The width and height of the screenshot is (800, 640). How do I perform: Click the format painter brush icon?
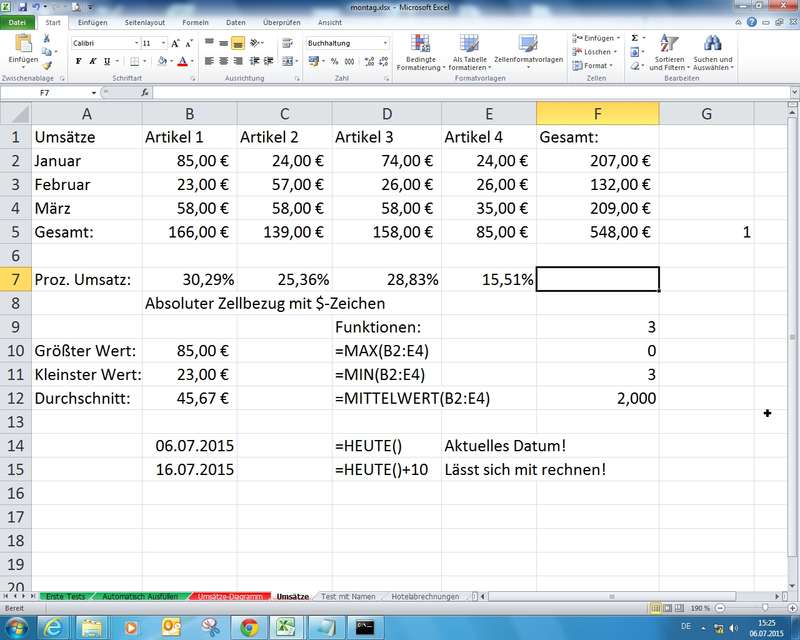(47, 67)
